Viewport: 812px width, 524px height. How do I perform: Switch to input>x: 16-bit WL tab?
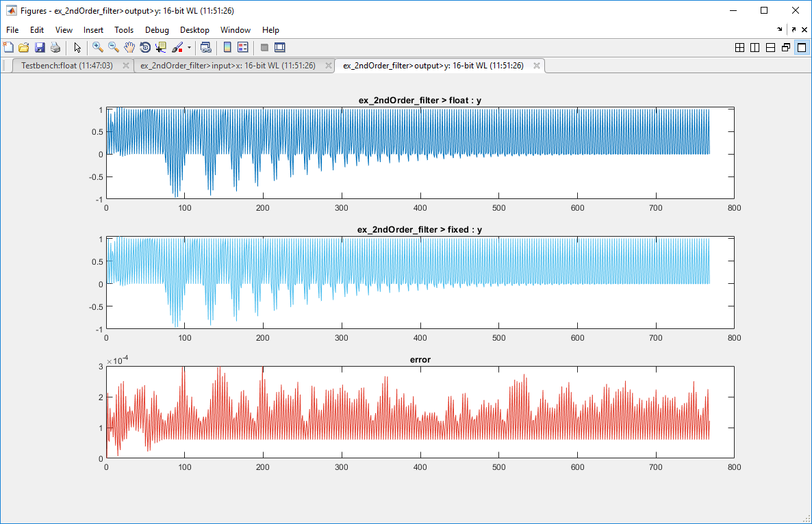coord(227,66)
